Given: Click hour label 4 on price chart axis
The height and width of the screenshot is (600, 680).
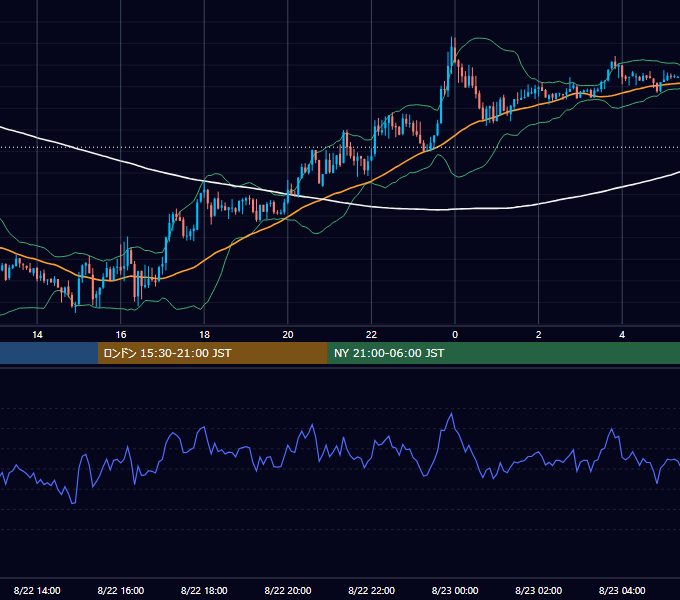Looking at the screenshot, I should 622,335.
